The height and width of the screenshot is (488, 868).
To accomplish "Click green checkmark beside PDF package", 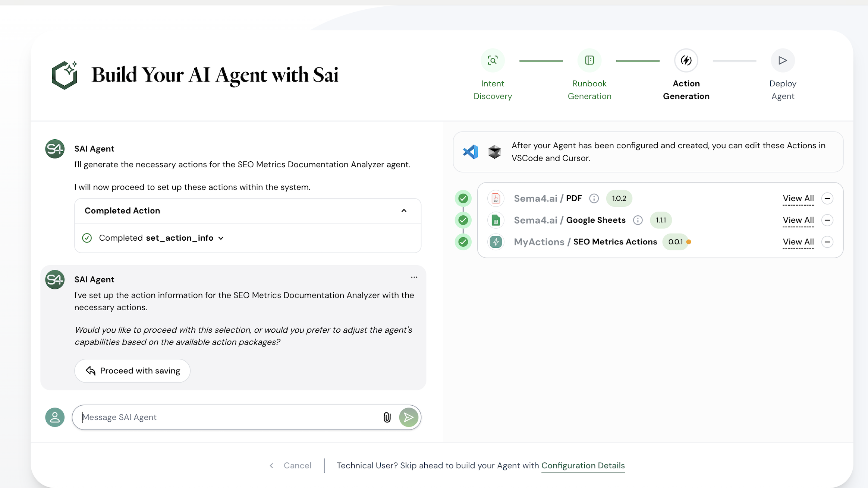I will click(463, 199).
